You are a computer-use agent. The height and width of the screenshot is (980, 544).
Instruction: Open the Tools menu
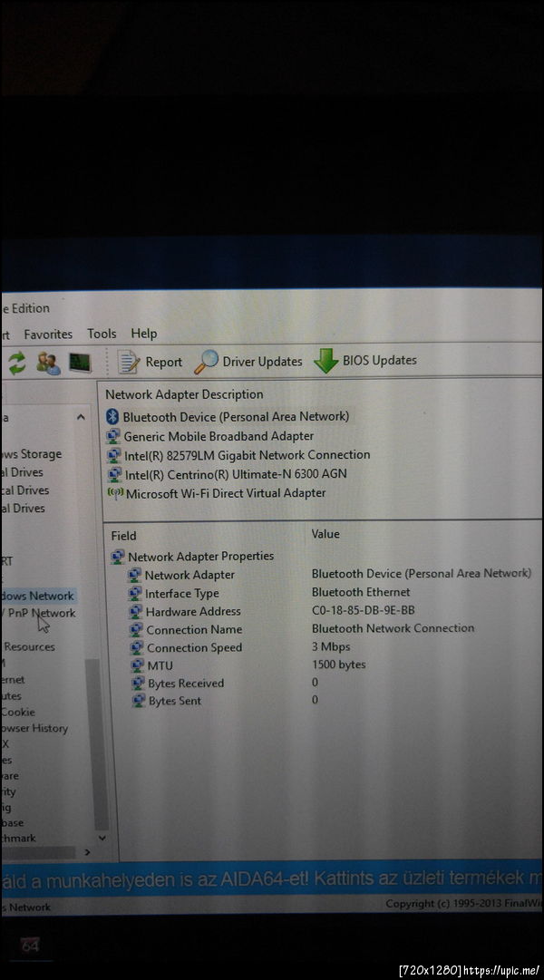pyautogui.click(x=102, y=334)
